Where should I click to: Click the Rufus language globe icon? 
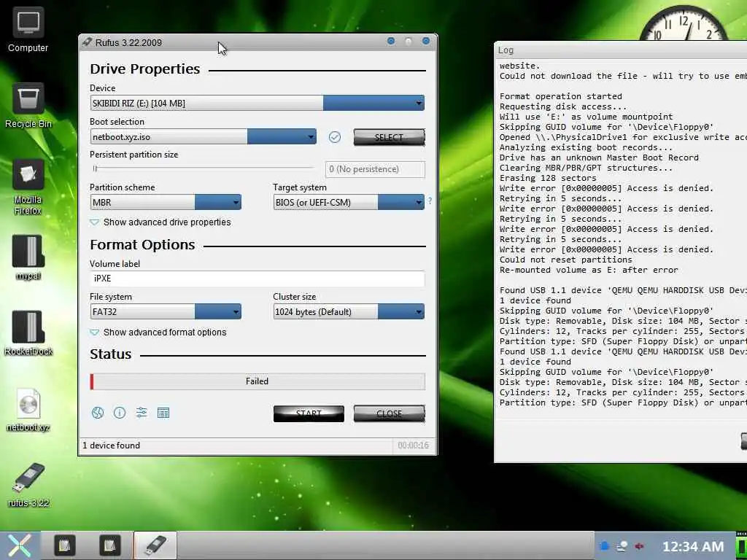tap(98, 413)
